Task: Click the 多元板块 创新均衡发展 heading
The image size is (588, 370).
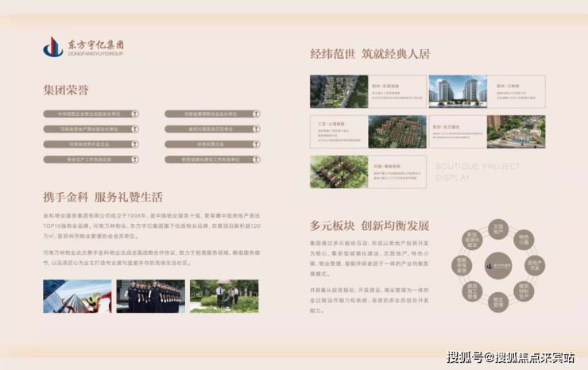Action: click(369, 225)
